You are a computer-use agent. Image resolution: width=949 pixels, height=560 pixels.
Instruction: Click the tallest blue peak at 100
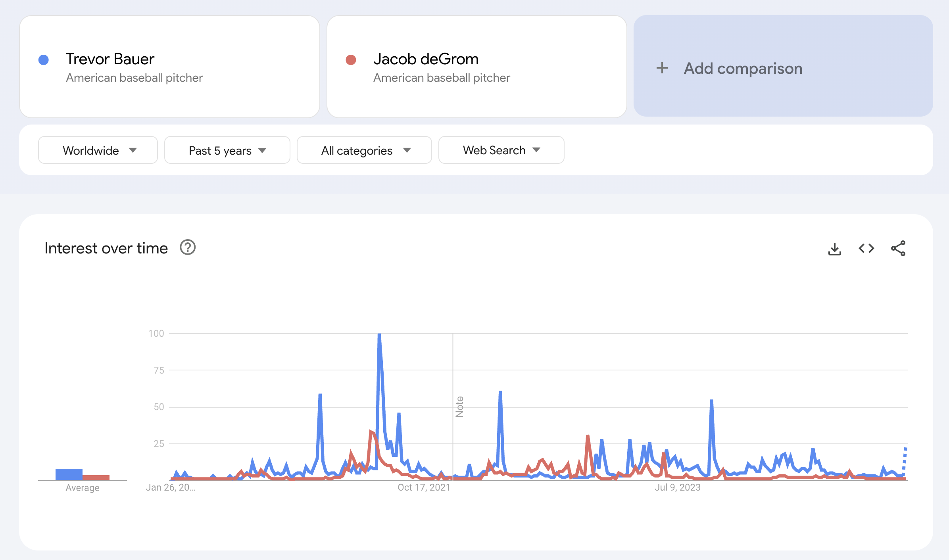tap(379, 336)
